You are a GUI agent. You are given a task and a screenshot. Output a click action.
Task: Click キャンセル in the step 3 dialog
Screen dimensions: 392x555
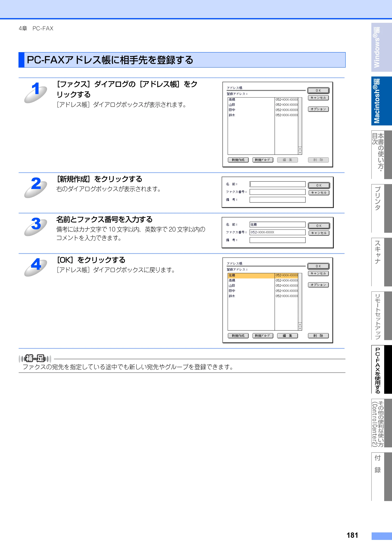coord(319,233)
